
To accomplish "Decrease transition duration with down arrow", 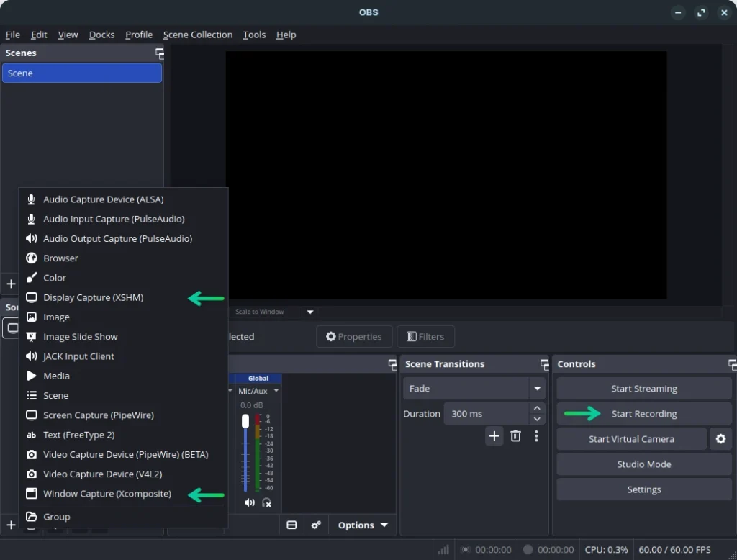I will coord(537,420).
